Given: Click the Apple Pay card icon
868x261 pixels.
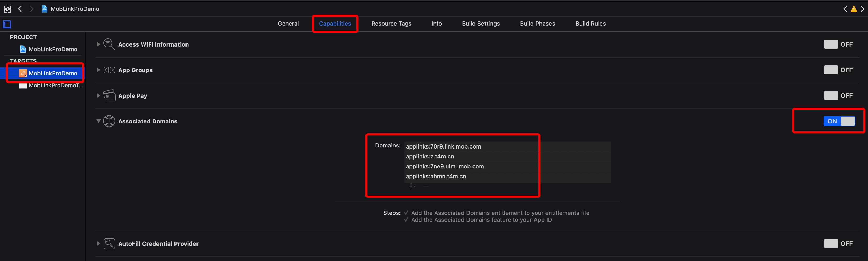Looking at the screenshot, I should coord(109,96).
